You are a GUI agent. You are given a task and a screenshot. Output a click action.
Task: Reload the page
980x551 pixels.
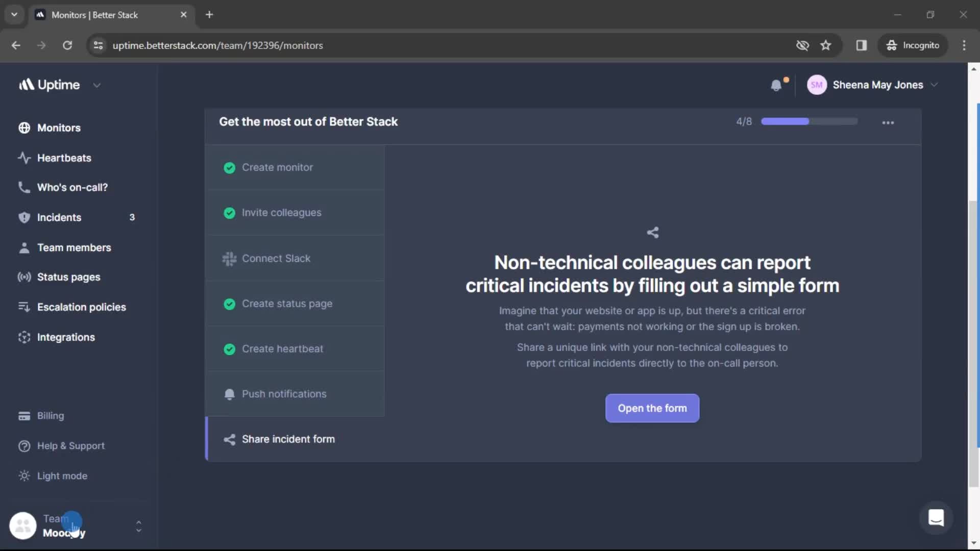[x=67, y=45]
